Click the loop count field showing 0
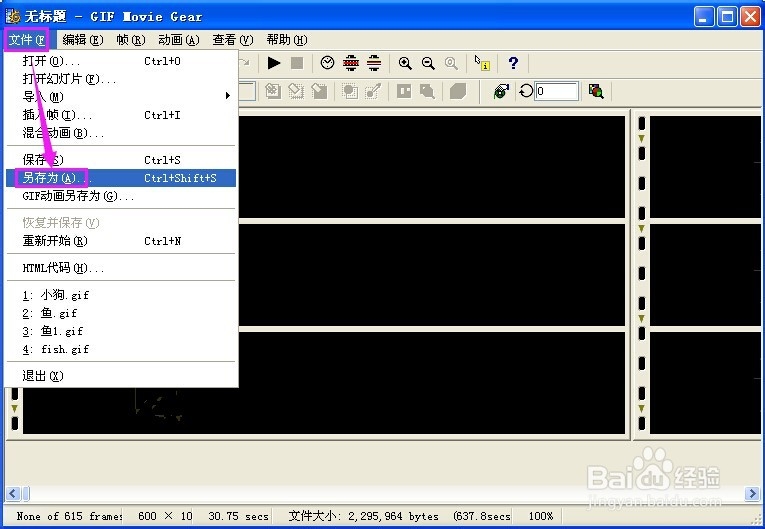Viewport: 765px width, 529px height. tap(557, 91)
